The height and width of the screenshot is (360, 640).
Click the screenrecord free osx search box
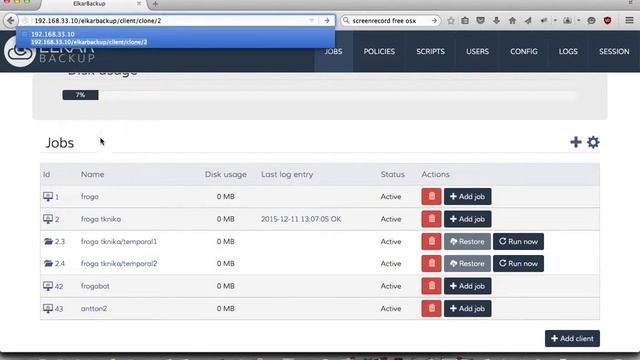(x=390, y=20)
